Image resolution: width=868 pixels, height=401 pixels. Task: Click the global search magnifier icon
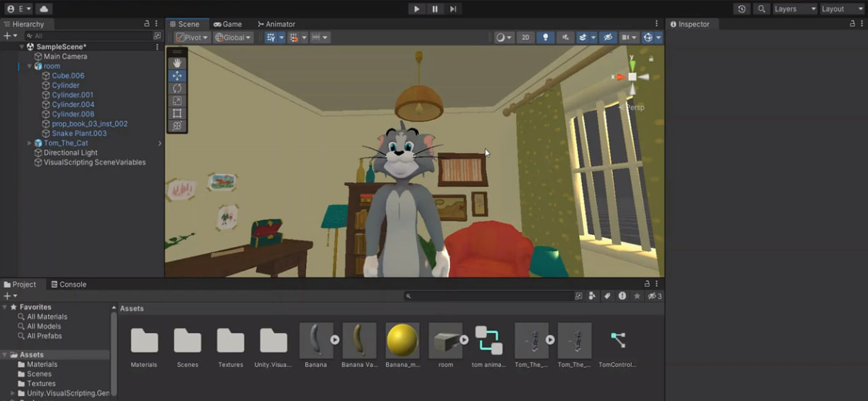click(x=762, y=9)
